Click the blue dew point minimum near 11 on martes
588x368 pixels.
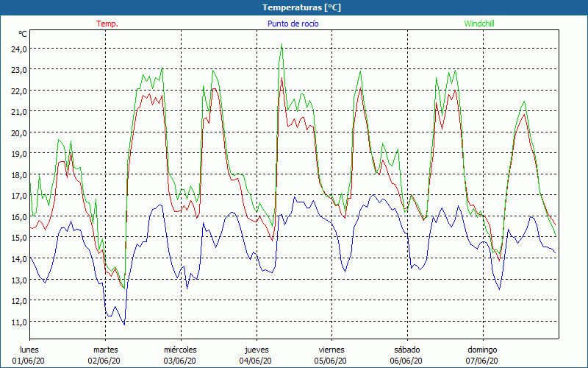coord(124,324)
